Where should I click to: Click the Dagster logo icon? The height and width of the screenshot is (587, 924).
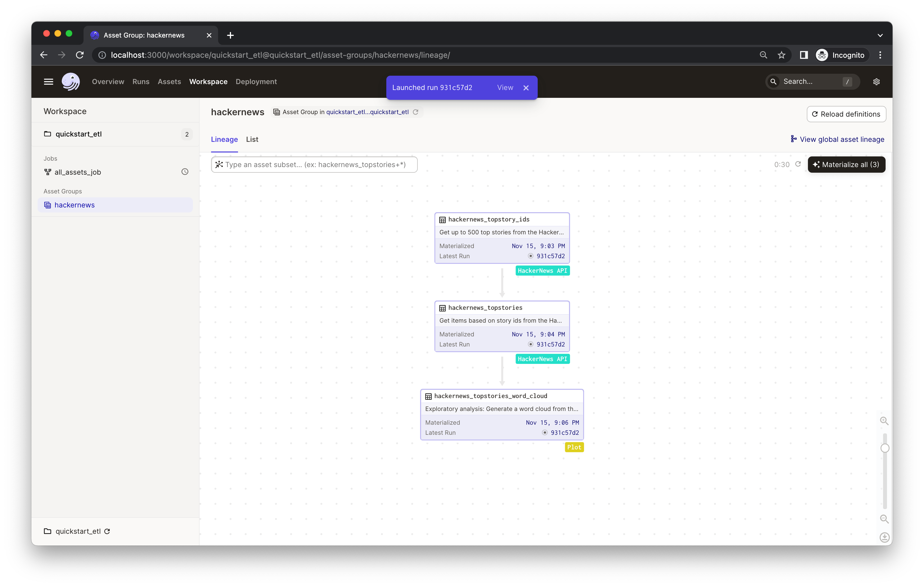pos(71,82)
